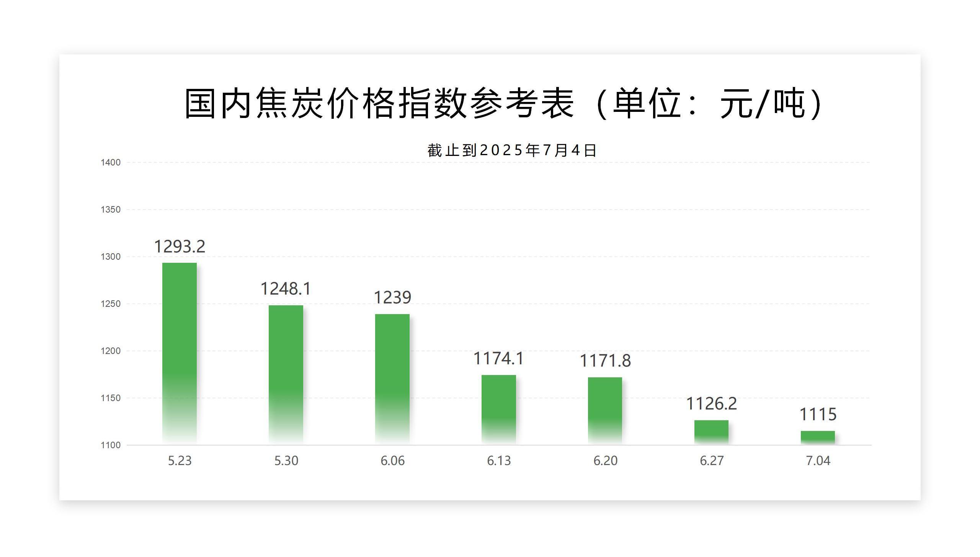
Task: Select the green bar for 6.27
Action: [x=712, y=432]
